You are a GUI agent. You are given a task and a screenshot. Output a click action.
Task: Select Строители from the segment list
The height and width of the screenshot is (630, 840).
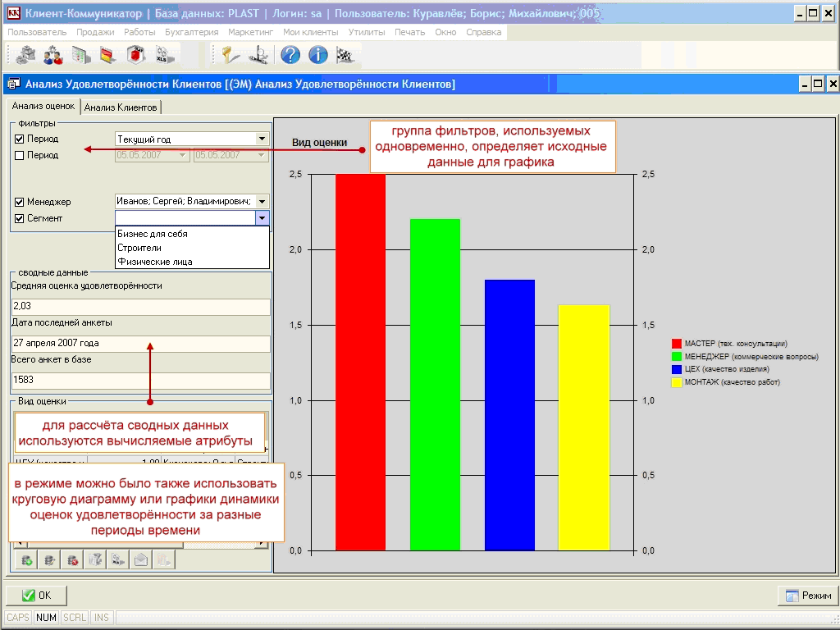139,248
